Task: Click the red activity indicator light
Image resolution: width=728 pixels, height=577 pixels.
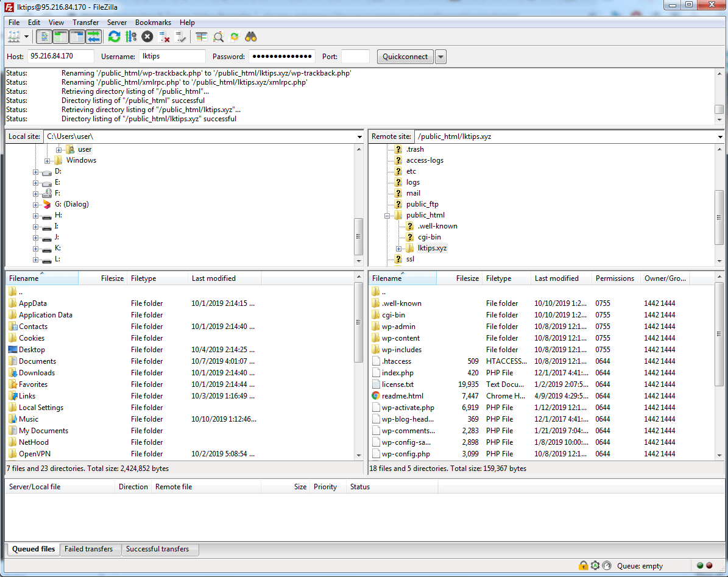Action: (x=709, y=565)
